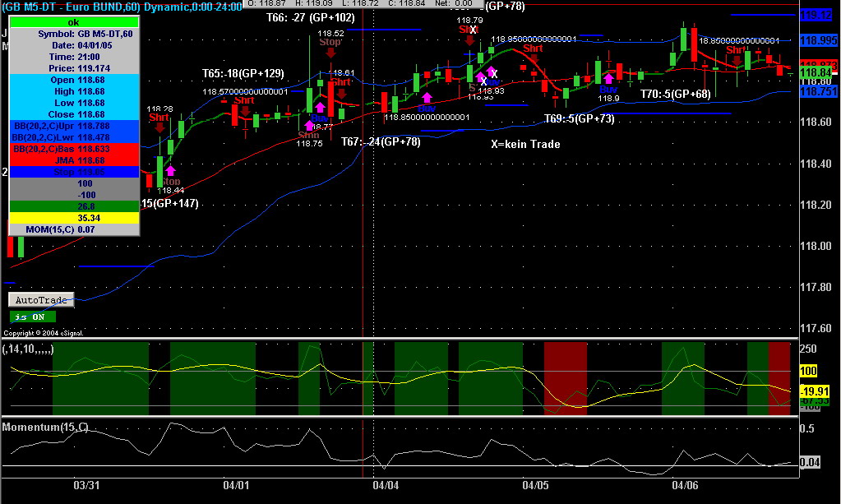Select the magenta arrow above the 118.44 stop
The width and height of the screenshot is (841, 504).
point(170,170)
